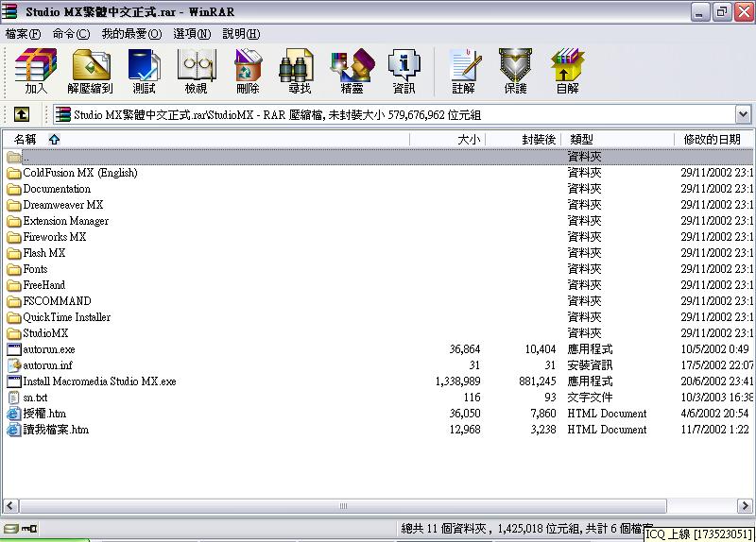756x542 pixels.
Task: Click the 保護 (Protect) toolbar icon
Action: 515,71
